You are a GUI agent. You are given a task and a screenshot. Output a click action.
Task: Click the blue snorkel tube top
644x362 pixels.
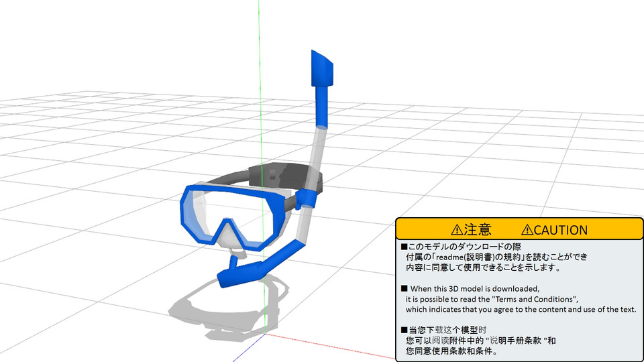(x=322, y=88)
